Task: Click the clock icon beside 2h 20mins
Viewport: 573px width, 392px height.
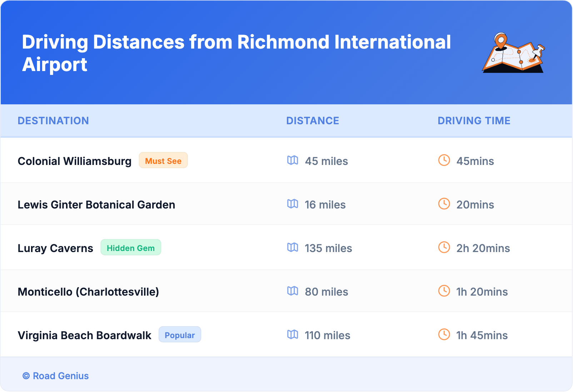Action: (444, 247)
